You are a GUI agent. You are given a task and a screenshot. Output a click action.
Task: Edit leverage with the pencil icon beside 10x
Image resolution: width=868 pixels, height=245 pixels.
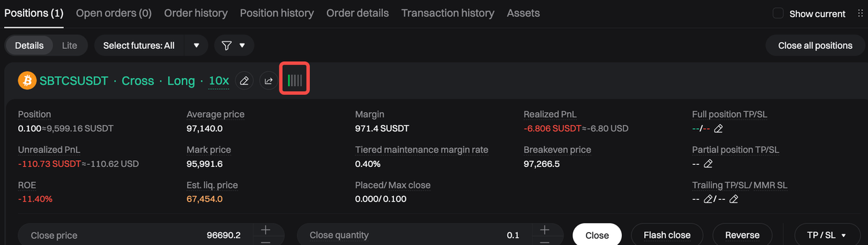tap(245, 81)
